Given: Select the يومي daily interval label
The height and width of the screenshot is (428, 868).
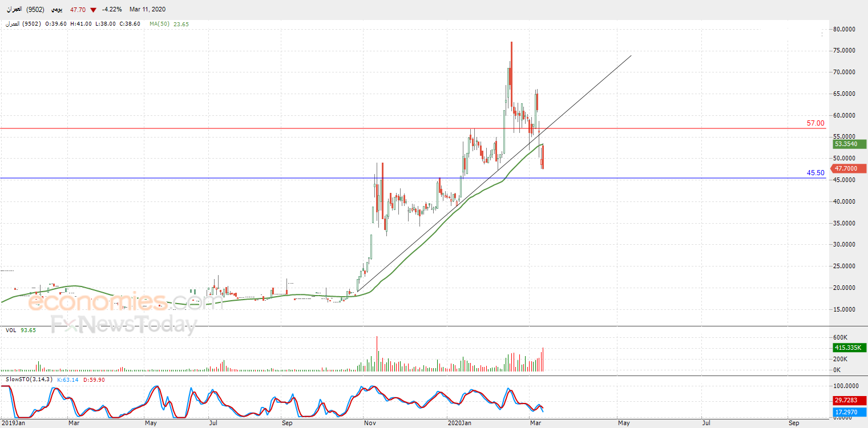Looking at the screenshot, I should (58, 9).
